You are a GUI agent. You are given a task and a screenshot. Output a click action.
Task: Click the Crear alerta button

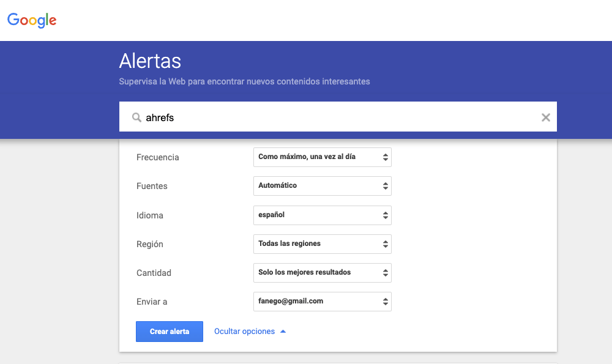click(x=170, y=332)
